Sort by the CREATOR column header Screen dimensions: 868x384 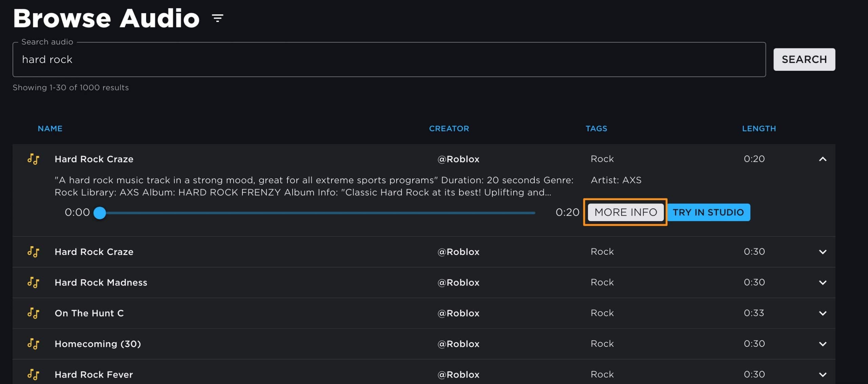tap(449, 129)
